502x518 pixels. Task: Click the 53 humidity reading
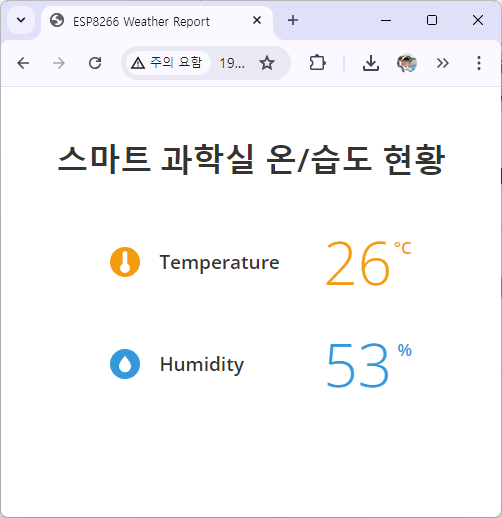coord(358,365)
